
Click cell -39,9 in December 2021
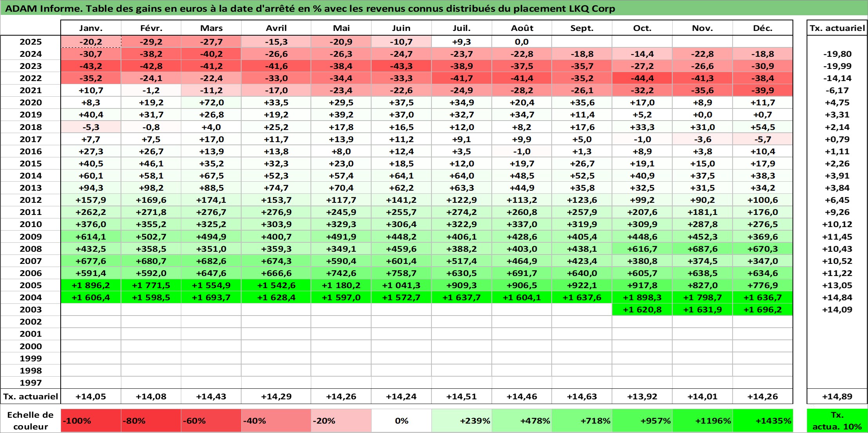tap(763, 90)
